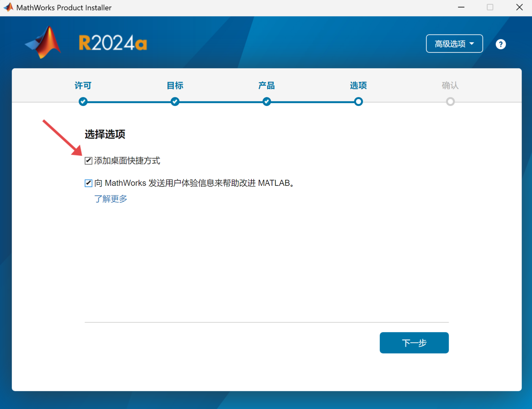Click the completed checkmark for the 产品 step
This screenshot has height=409, width=532.
[x=266, y=102]
